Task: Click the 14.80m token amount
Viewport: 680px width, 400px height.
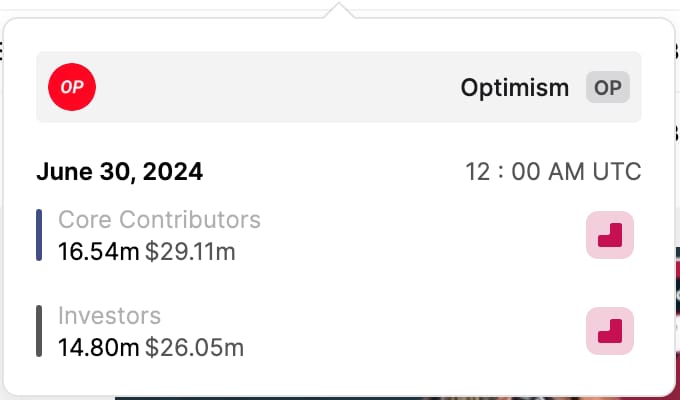Action: click(x=98, y=348)
